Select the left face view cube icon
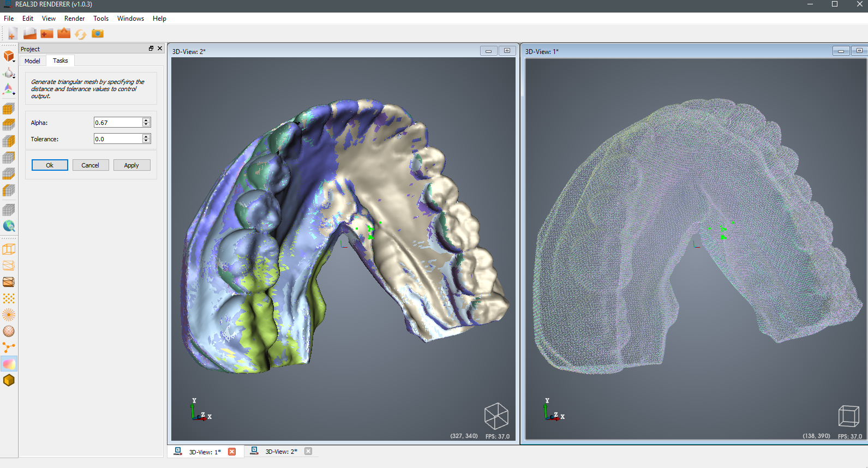This screenshot has height=468, width=868. 9,190
